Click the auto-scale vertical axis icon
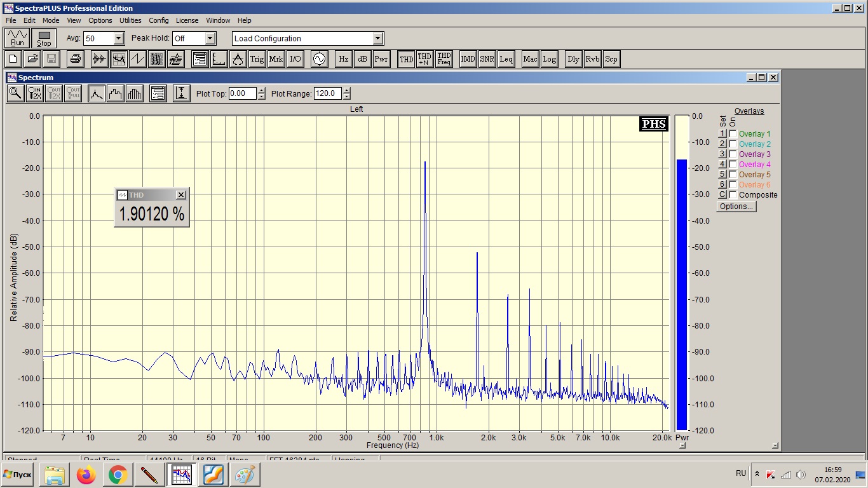This screenshot has width=868, height=488. pos(182,93)
